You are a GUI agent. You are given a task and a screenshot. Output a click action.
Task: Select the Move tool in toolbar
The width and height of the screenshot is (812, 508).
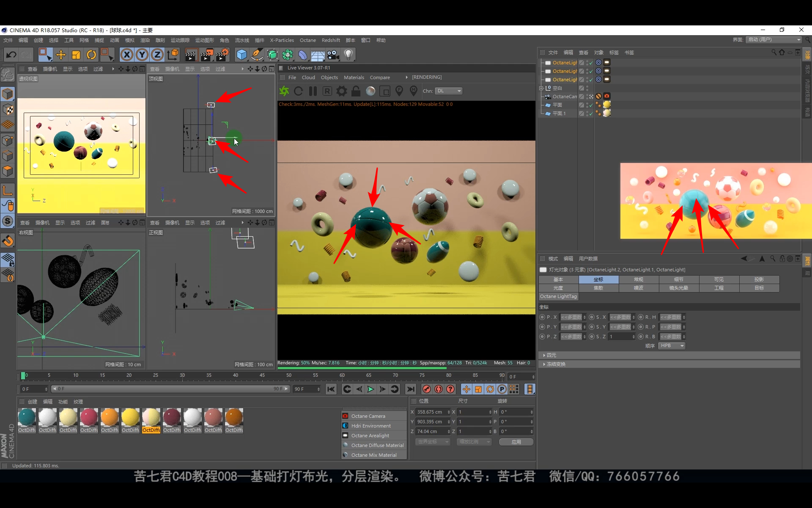(x=61, y=55)
